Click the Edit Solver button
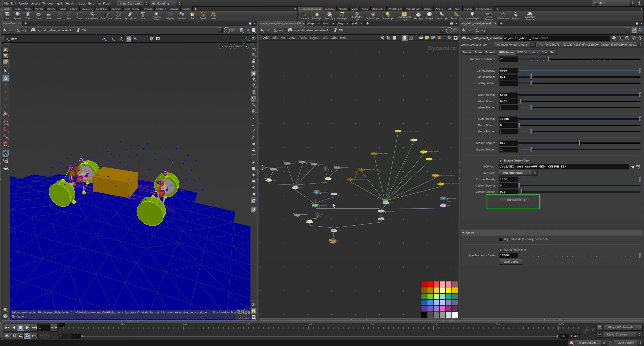This screenshot has width=644, height=346. pyautogui.click(x=514, y=200)
